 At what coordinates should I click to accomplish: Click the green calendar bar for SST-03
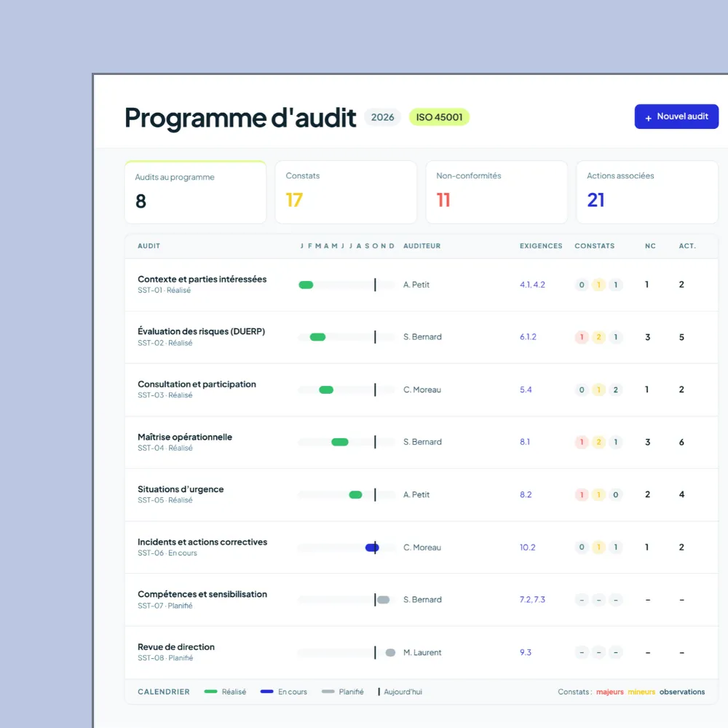[326, 389]
